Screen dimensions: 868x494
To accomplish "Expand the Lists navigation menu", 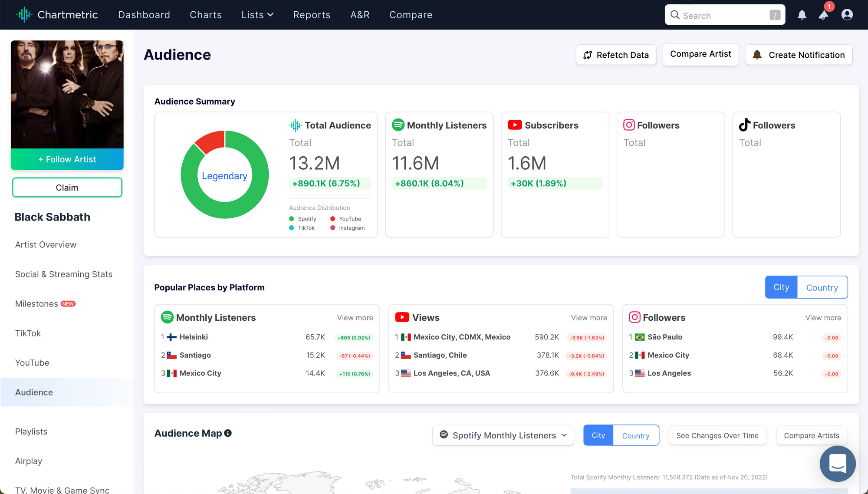I will tap(256, 15).
